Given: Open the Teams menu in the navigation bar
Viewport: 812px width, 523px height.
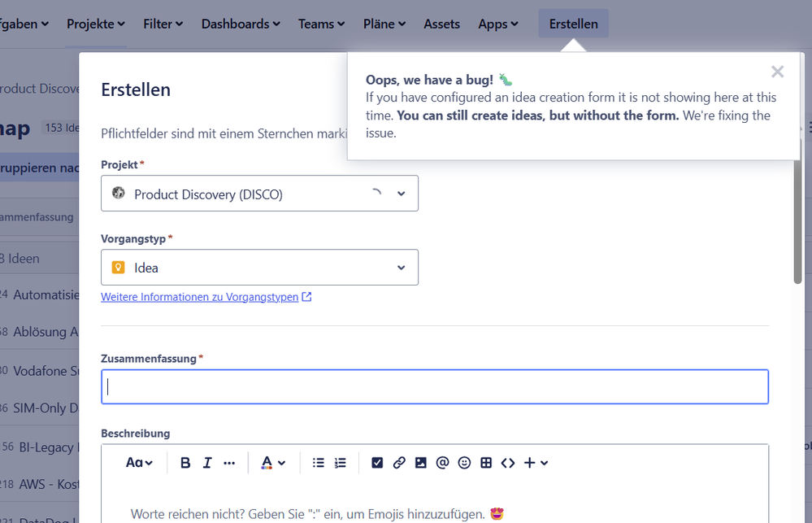Looking at the screenshot, I should [320, 24].
